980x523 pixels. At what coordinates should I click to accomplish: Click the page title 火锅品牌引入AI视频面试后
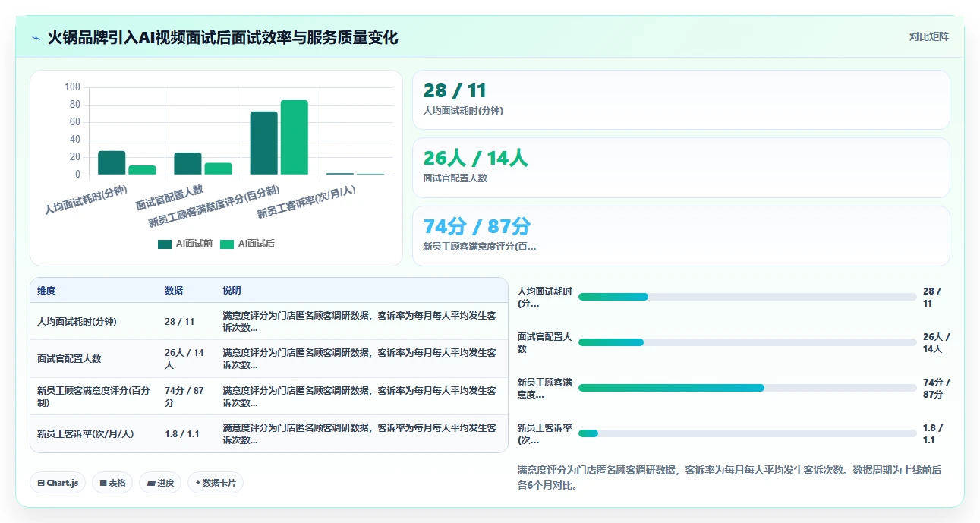click(222, 37)
